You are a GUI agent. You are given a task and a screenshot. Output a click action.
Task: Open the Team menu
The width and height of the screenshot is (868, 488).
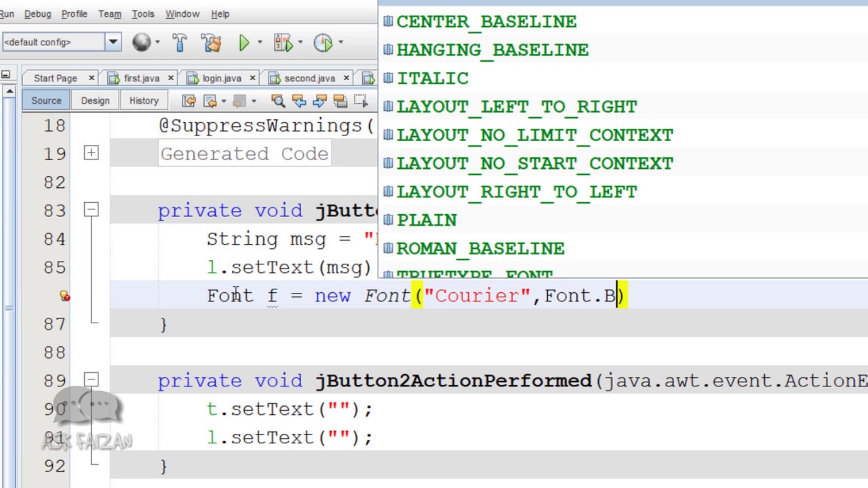[x=109, y=14]
